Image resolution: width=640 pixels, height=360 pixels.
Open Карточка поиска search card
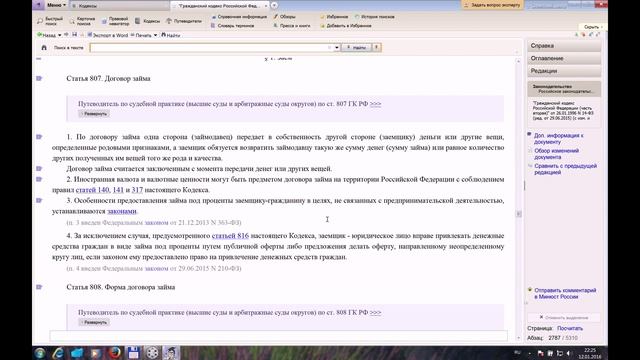coord(82,21)
